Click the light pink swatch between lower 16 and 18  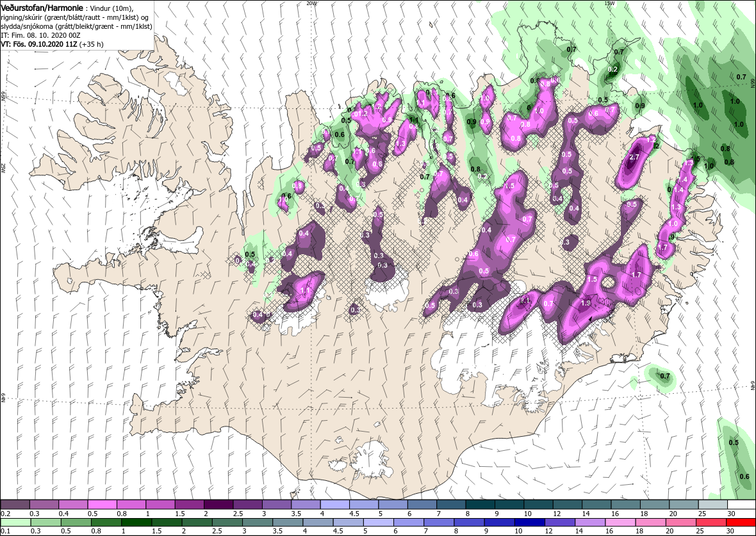click(620, 523)
